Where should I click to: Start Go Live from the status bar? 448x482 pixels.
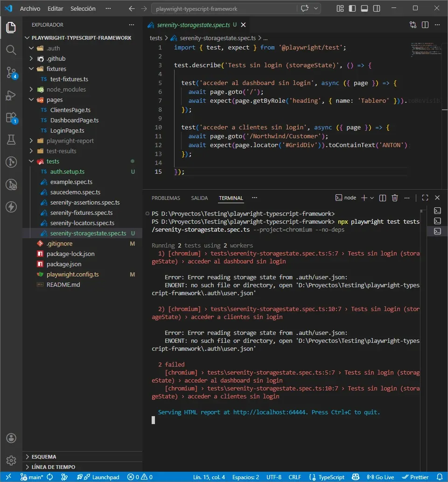click(380, 477)
